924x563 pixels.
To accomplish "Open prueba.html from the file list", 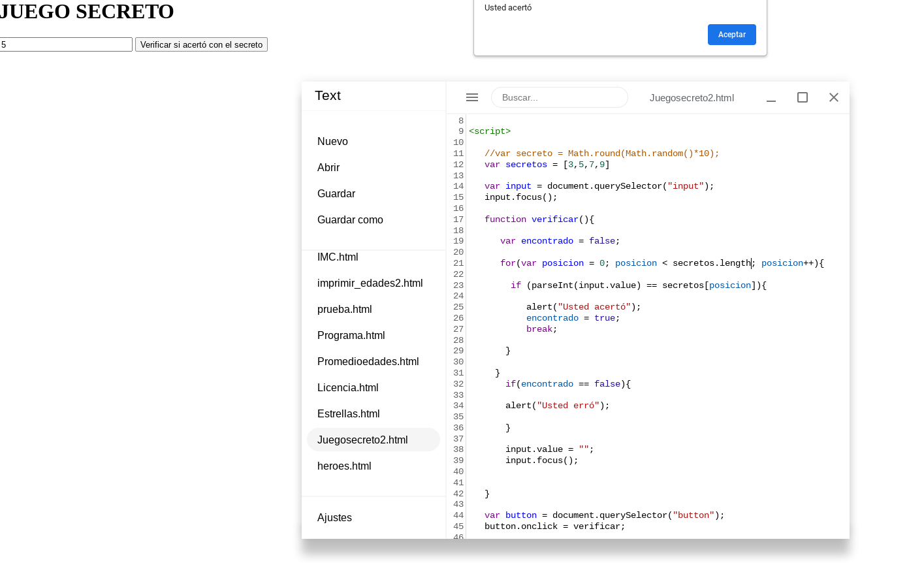I will [x=344, y=309].
